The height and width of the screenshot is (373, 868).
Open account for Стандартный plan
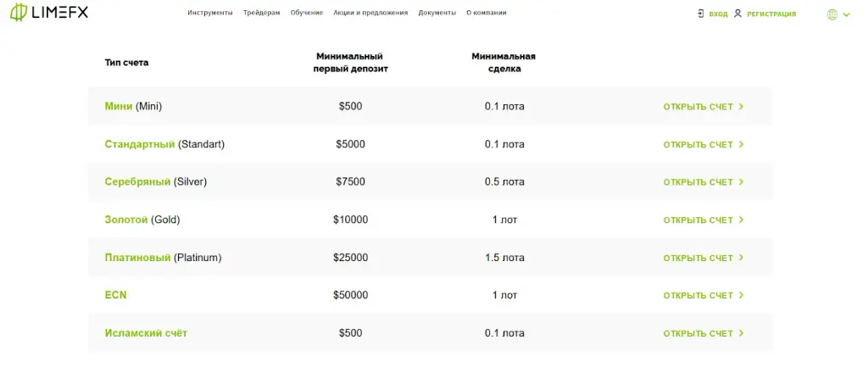tap(703, 144)
